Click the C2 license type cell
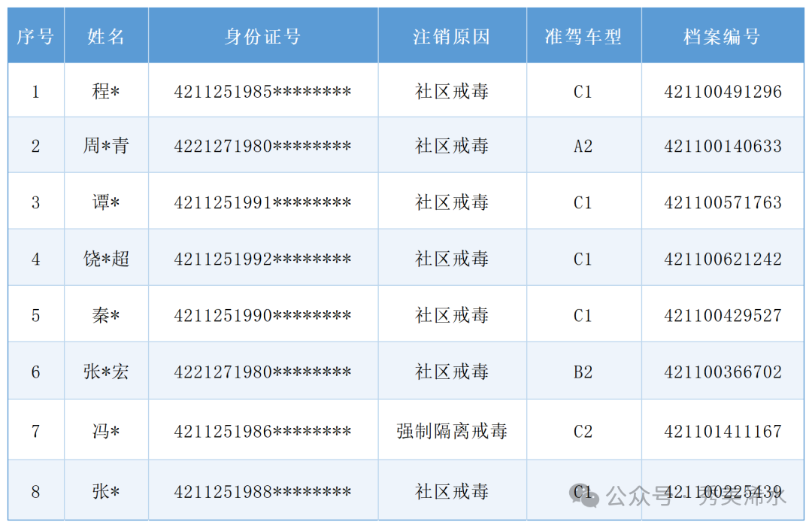This screenshot has height=528, width=812. (x=583, y=431)
